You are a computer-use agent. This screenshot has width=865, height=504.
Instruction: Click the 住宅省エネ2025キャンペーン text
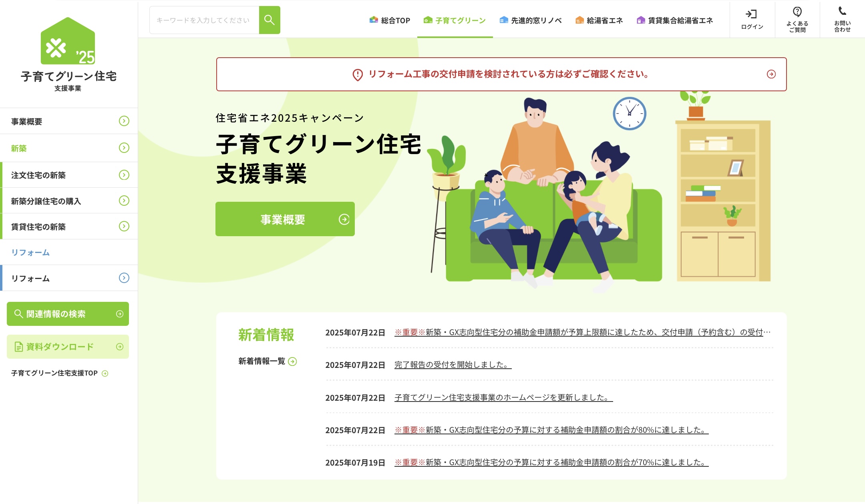click(x=290, y=118)
